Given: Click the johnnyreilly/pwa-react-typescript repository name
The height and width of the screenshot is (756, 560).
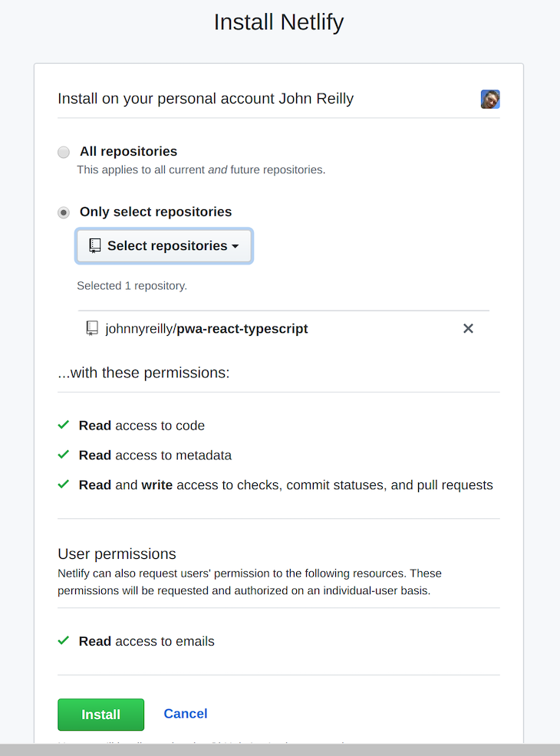Looking at the screenshot, I should pyautogui.click(x=206, y=328).
